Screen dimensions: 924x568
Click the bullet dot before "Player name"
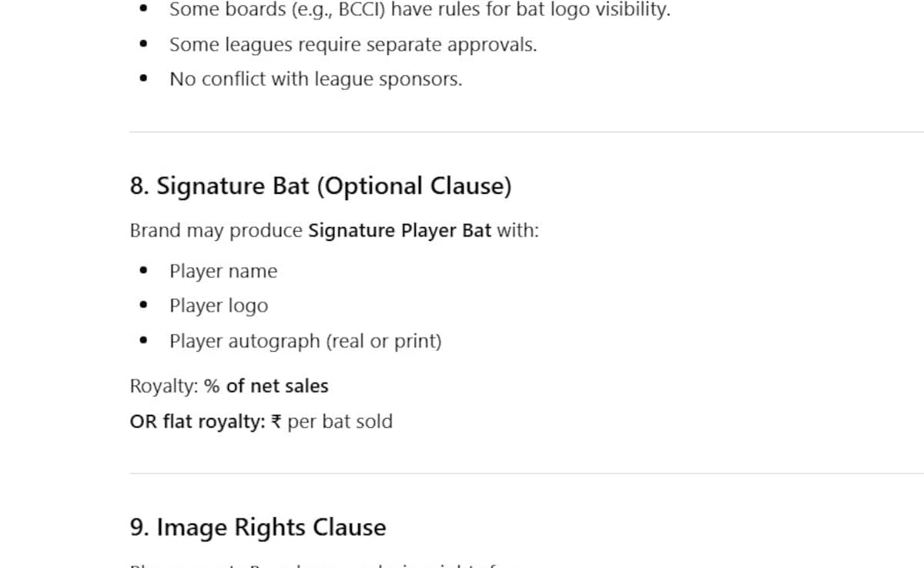tap(144, 271)
